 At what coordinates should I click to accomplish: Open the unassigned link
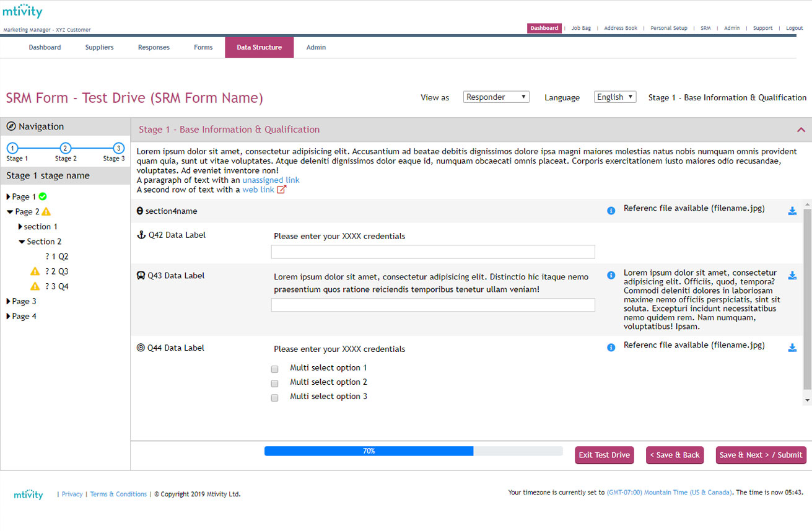(x=271, y=180)
